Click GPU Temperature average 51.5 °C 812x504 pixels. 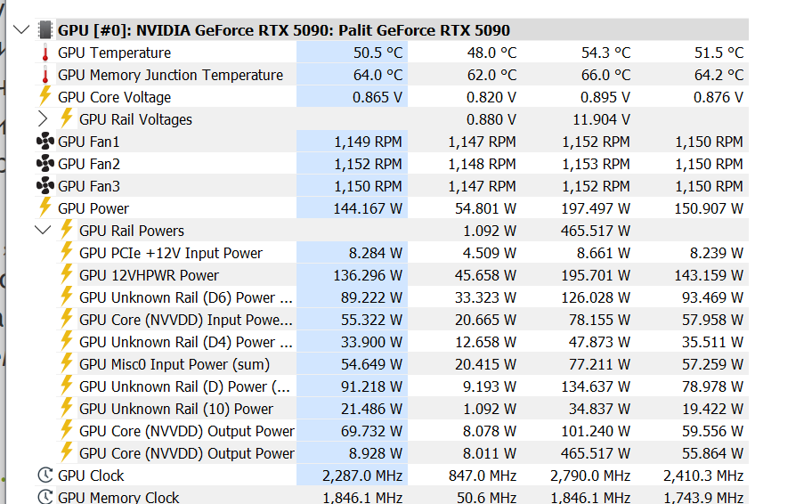(719, 53)
